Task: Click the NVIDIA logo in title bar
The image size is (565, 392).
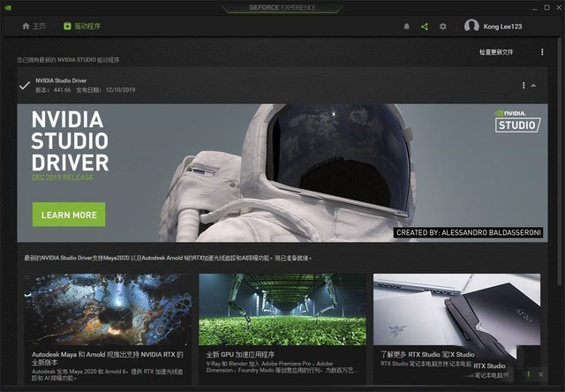Action: point(8,8)
